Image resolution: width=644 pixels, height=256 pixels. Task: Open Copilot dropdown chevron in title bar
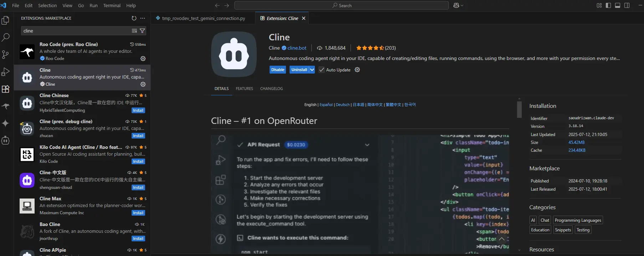(x=462, y=5)
